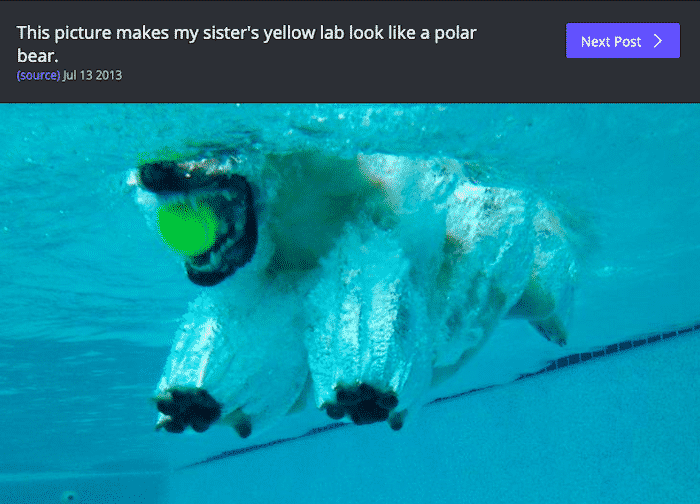Viewport: 700px width, 504px height.
Task: Open the (source) link
Action: [x=38, y=75]
